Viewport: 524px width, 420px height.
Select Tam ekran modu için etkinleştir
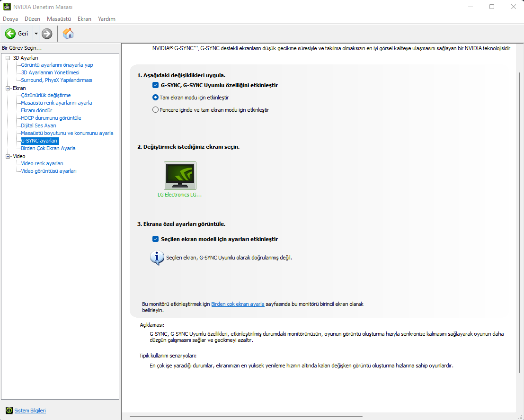tap(155, 98)
